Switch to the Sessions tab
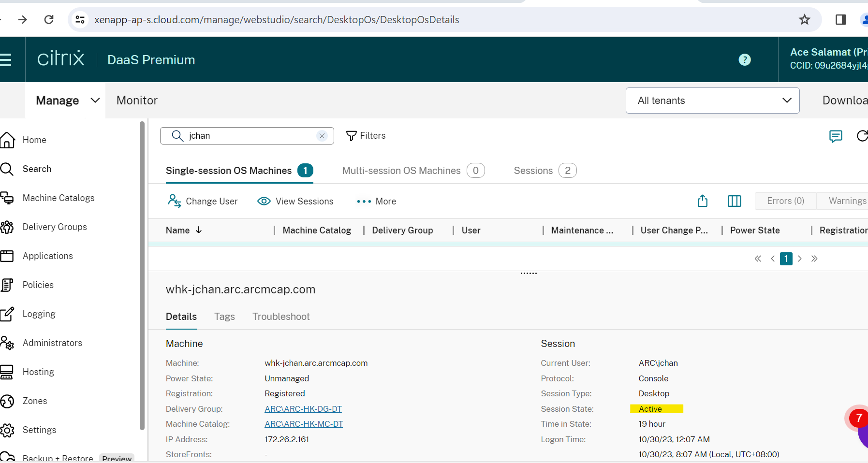868x463 pixels. pyautogui.click(x=533, y=170)
